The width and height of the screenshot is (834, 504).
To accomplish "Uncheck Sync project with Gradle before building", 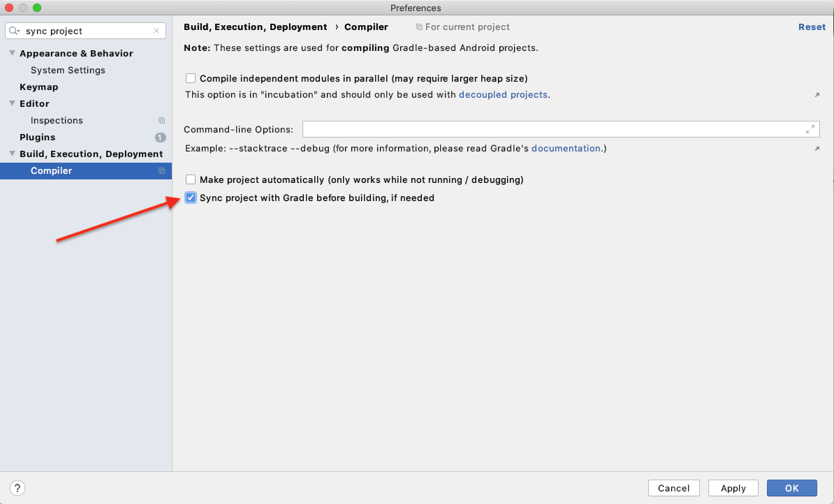I will coord(191,198).
